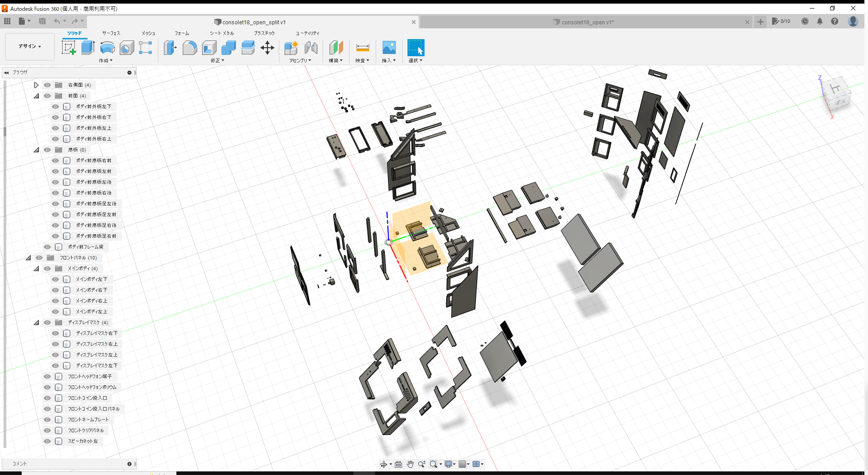Click the Insert canvas image icon
The width and height of the screenshot is (868, 475).
pos(389,47)
